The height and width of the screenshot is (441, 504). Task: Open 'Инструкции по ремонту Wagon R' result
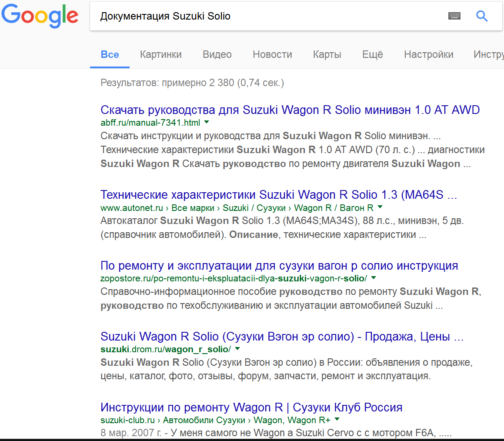[x=251, y=407]
